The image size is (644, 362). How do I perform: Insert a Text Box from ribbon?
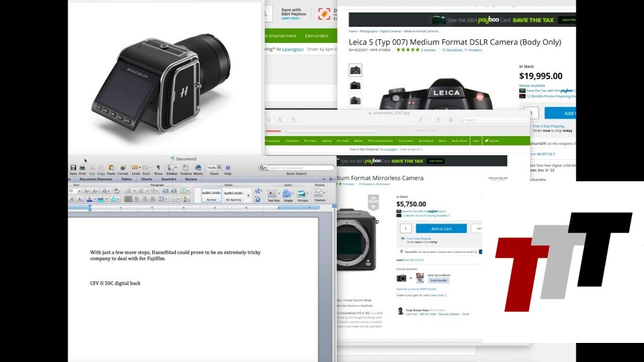tap(273, 194)
